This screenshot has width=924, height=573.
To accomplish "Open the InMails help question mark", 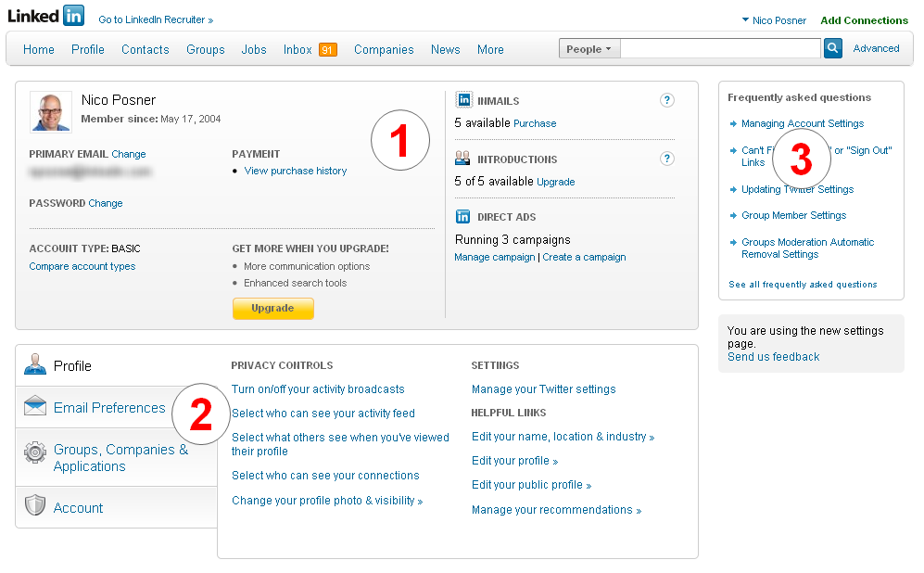I will [x=666, y=100].
